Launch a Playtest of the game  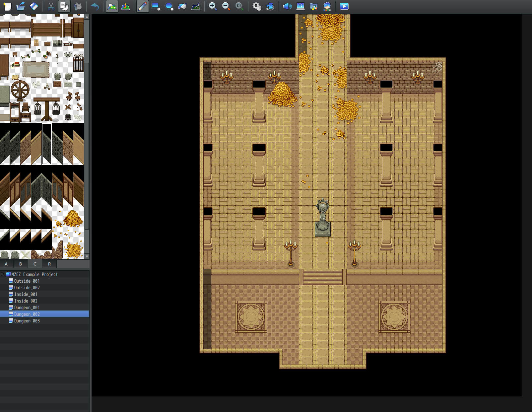(x=344, y=6)
